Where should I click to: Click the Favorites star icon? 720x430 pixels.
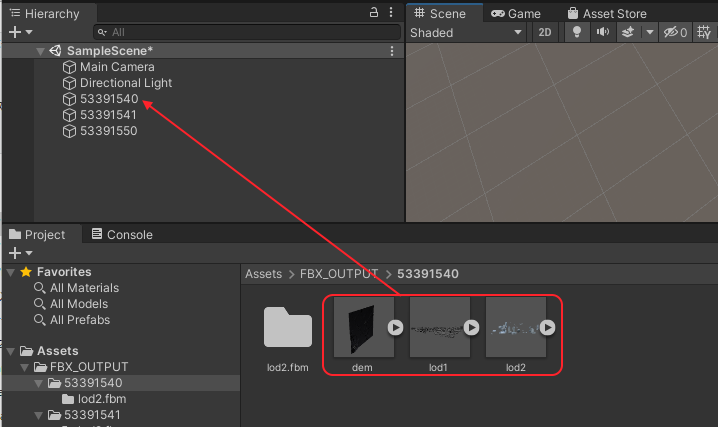coord(26,272)
